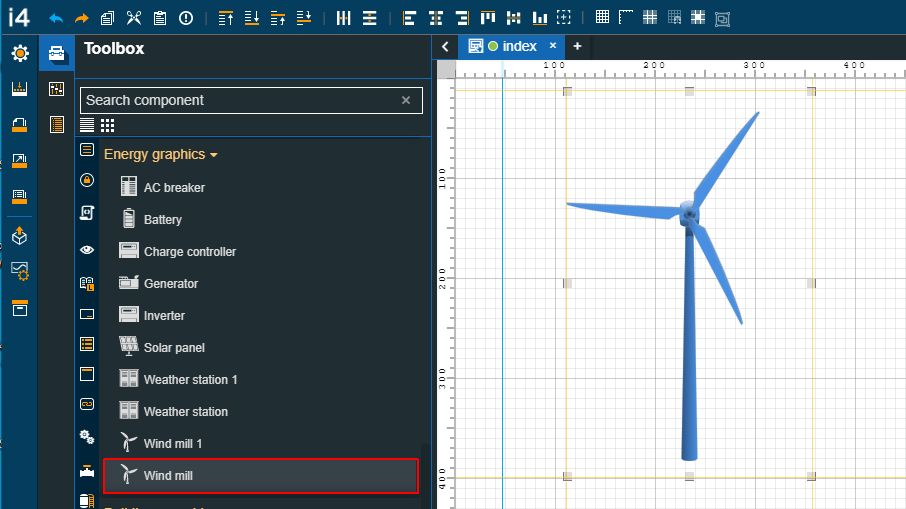906x509 pixels.
Task: Toggle the snap-to-grid icon
Action: (650, 17)
